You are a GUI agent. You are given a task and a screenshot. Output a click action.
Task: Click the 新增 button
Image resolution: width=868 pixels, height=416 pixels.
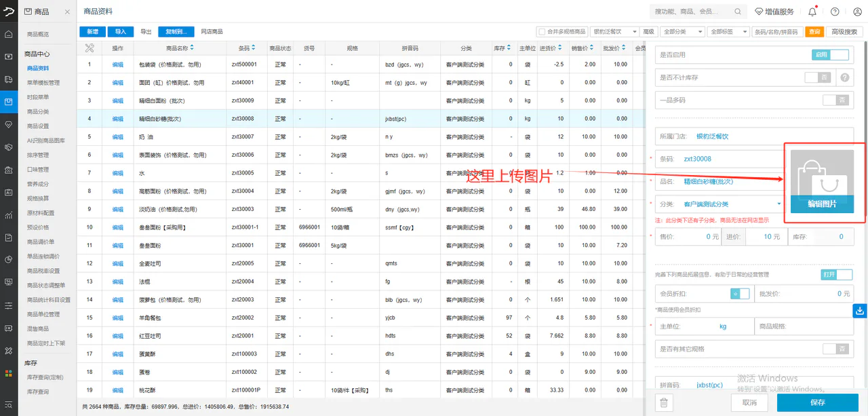(92, 32)
